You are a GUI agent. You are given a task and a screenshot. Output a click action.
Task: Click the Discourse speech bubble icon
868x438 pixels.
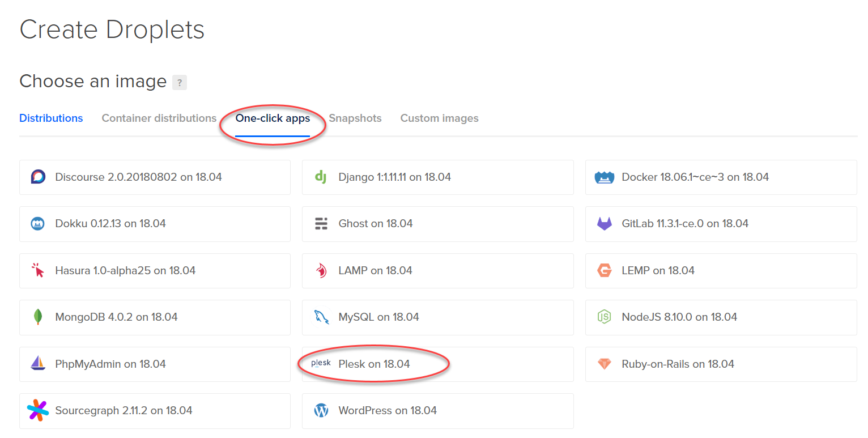(x=38, y=177)
